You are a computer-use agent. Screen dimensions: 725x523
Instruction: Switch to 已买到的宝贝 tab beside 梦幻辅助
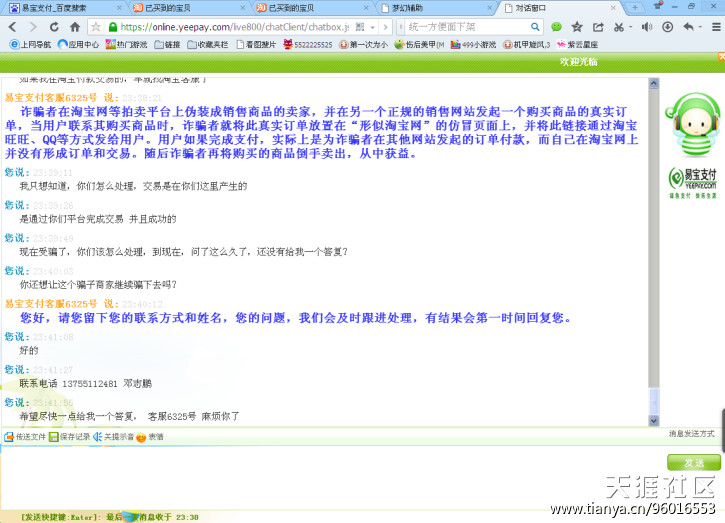click(x=310, y=8)
